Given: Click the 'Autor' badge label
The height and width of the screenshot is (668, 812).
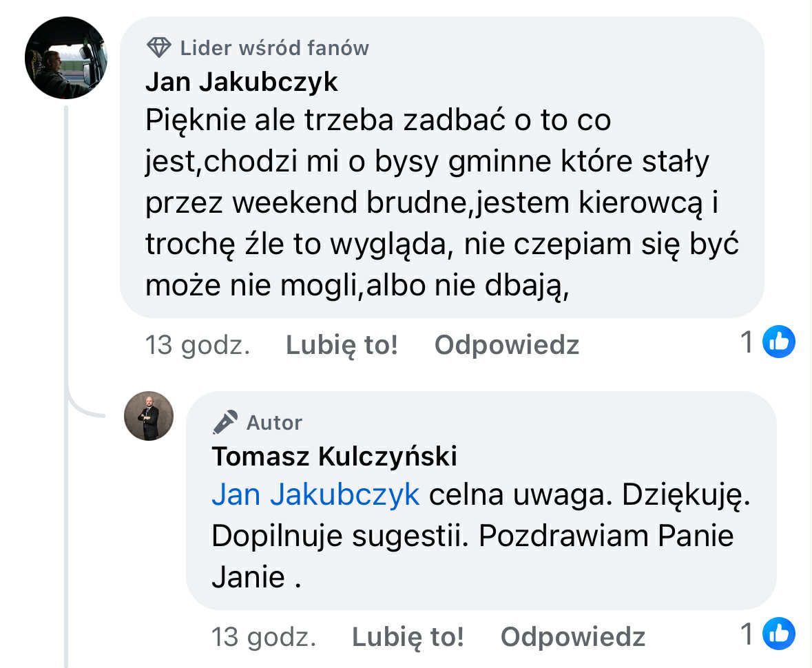Looking at the screenshot, I should tap(274, 423).
